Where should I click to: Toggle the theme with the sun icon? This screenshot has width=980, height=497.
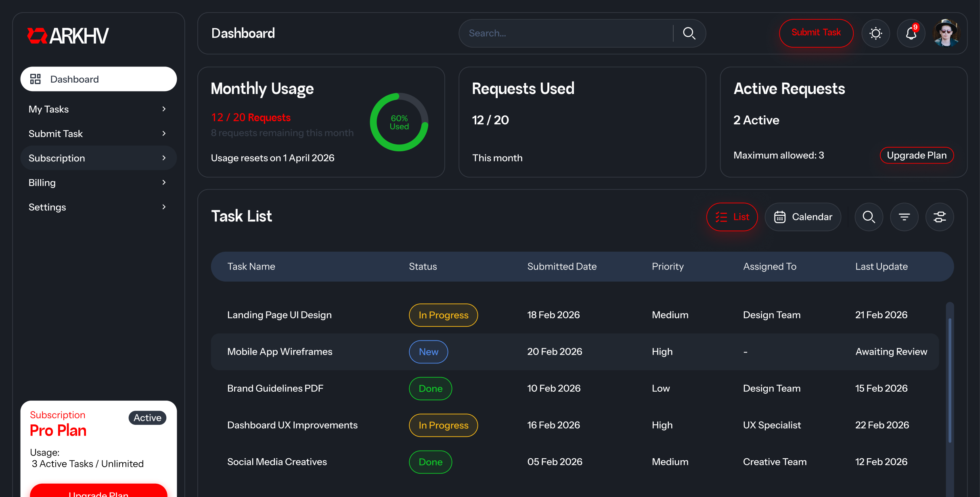pos(876,33)
